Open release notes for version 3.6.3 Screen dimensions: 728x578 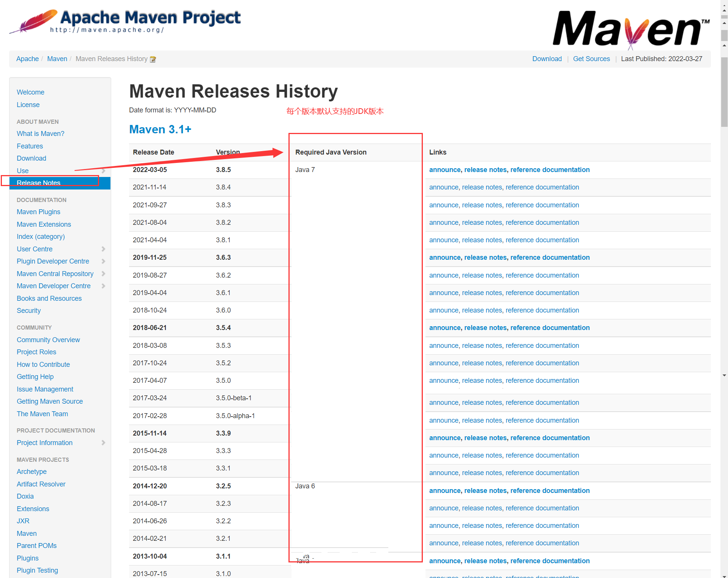(x=485, y=257)
